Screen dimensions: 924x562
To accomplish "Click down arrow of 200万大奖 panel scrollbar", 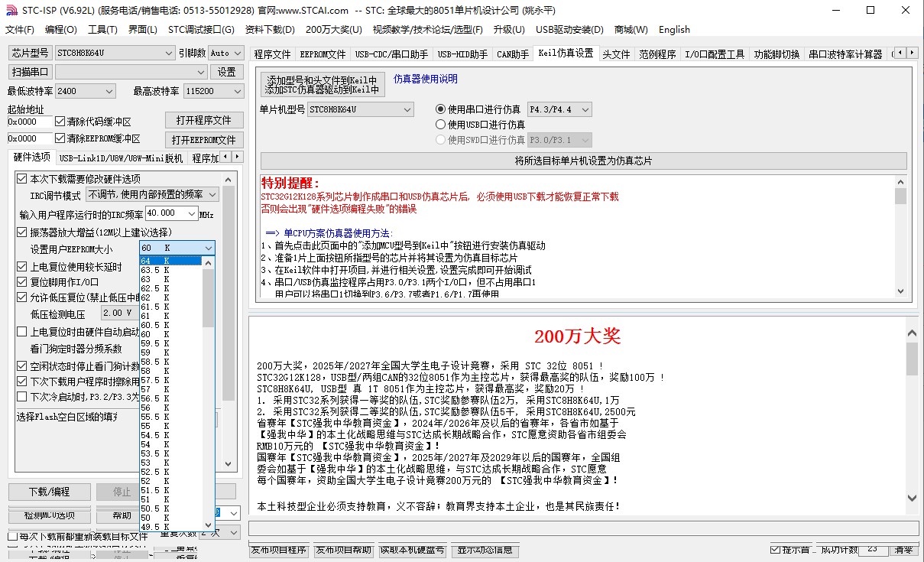I will pyautogui.click(x=912, y=498).
